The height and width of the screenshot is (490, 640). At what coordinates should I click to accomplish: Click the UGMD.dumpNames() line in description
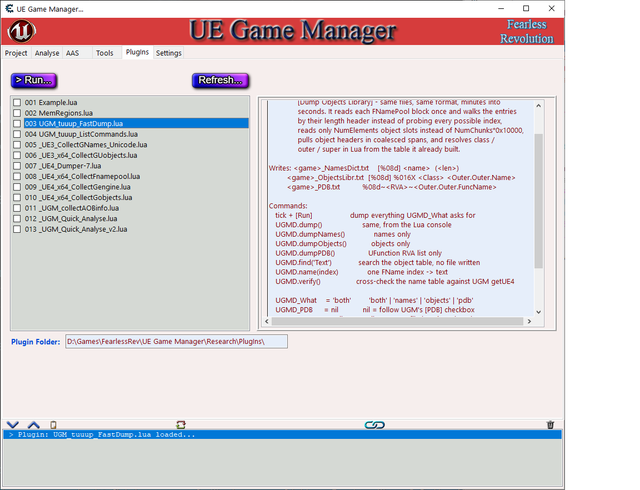[343, 234]
